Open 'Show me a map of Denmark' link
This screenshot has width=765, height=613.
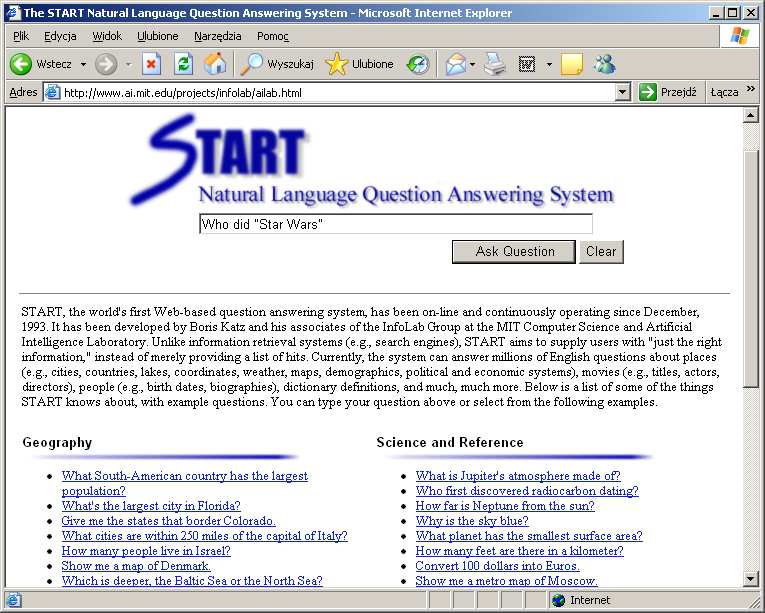[136, 566]
